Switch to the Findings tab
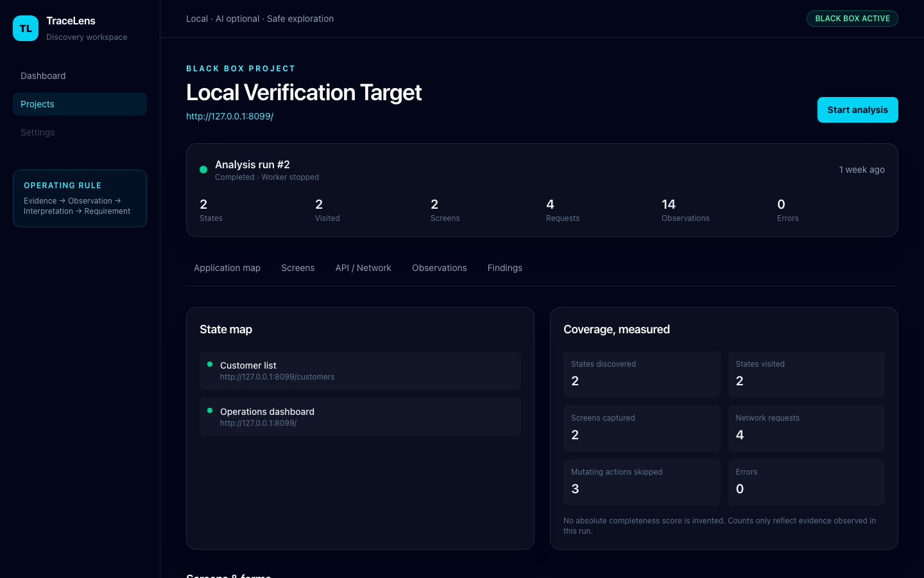 pos(505,268)
